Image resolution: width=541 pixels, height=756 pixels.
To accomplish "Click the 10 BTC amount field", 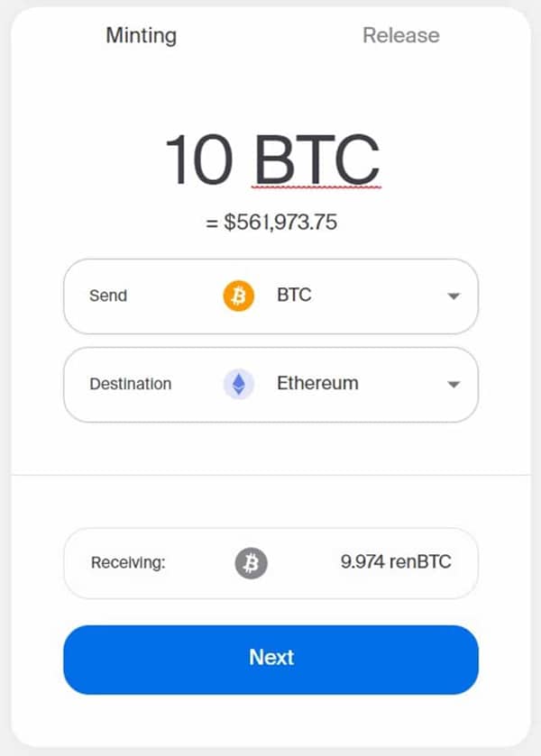I will coord(271,160).
